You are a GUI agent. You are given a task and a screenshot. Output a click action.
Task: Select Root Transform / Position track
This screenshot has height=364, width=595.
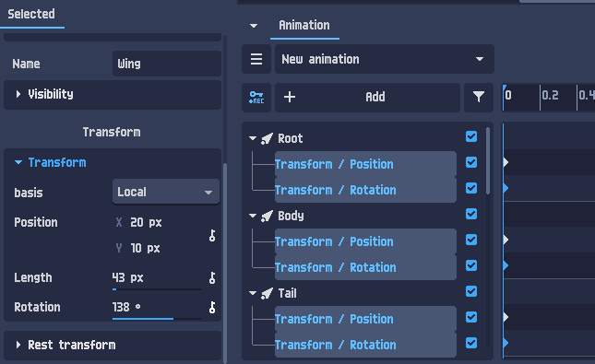[365, 165]
